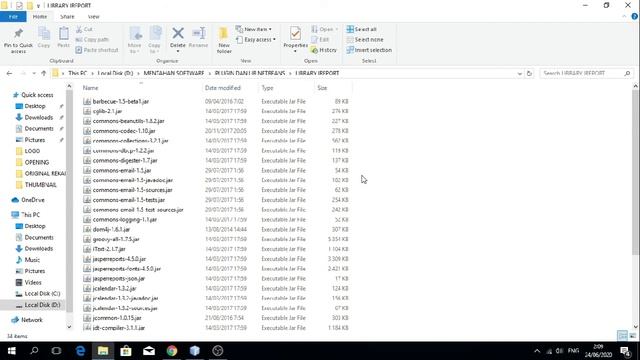This screenshot has height=360, width=640.
Task: Select iText-2.1.7.jar file
Action: pyautogui.click(x=104, y=249)
